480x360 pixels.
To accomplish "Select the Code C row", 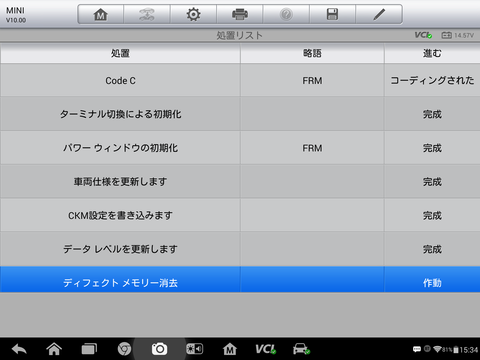I will tap(240, 80).
